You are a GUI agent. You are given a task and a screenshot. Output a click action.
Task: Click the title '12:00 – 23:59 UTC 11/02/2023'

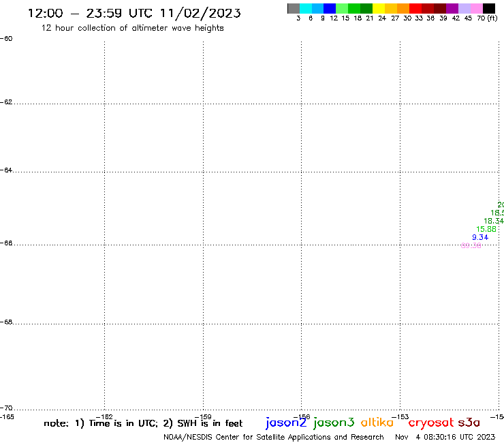point(134,14)
